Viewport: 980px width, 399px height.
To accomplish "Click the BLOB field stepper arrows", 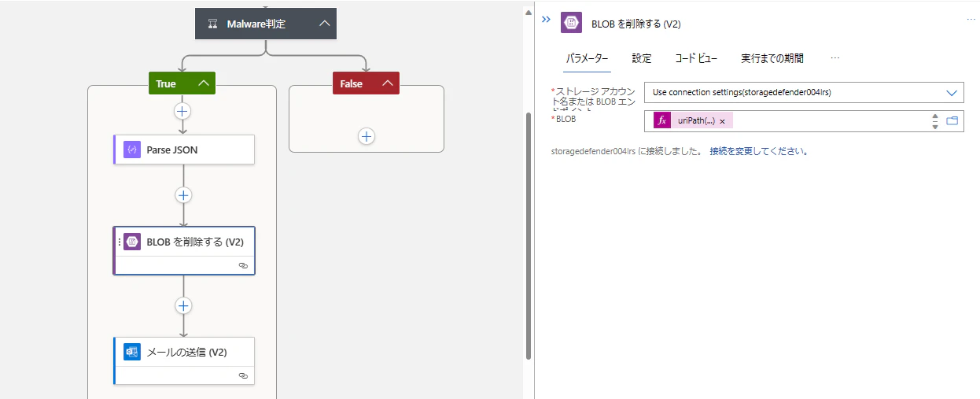I will (935, 121).
